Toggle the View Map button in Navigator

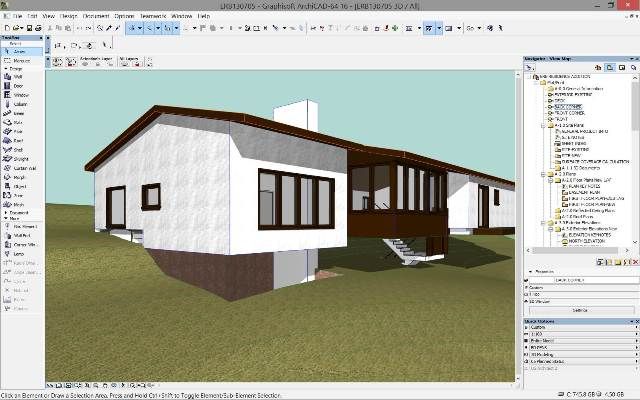610,67
